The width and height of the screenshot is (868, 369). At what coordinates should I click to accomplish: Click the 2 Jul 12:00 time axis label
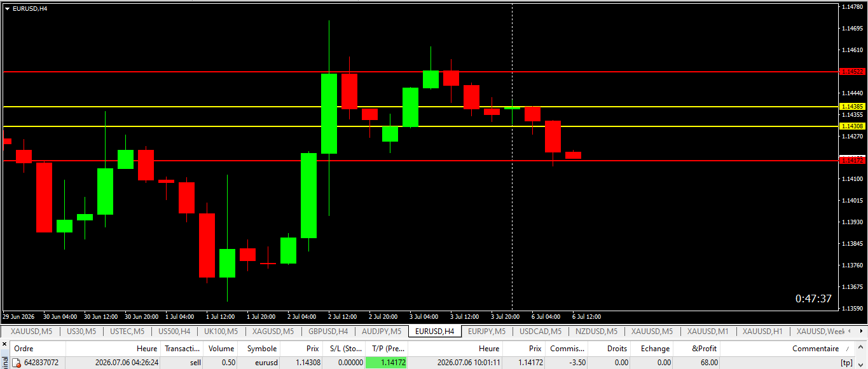pyautogui.click(x=342, y=316)
